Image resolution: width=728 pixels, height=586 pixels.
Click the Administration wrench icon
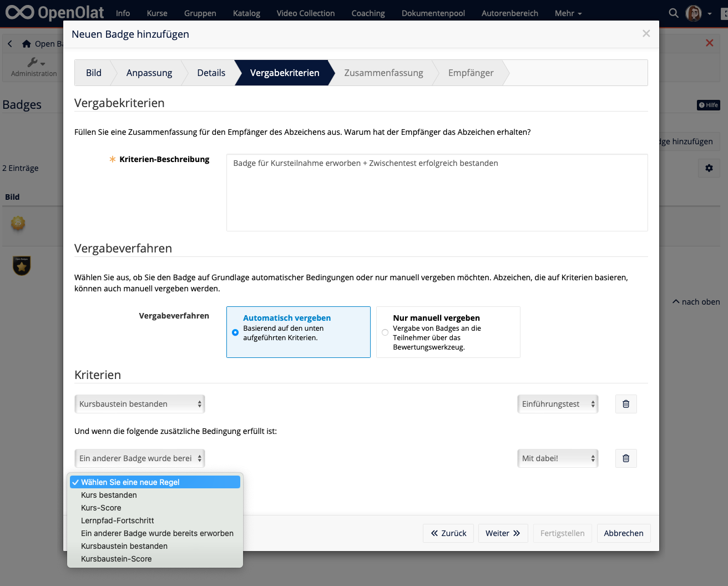34,63
